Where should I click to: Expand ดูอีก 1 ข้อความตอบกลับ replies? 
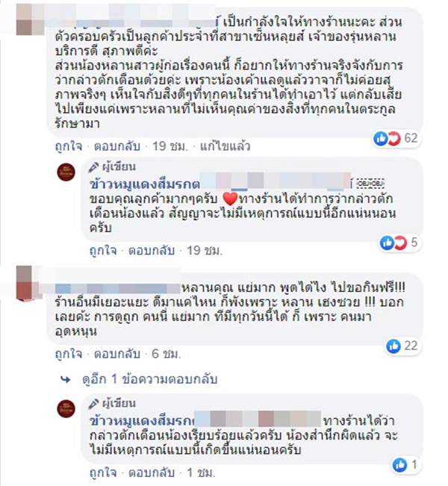point(150,379)
